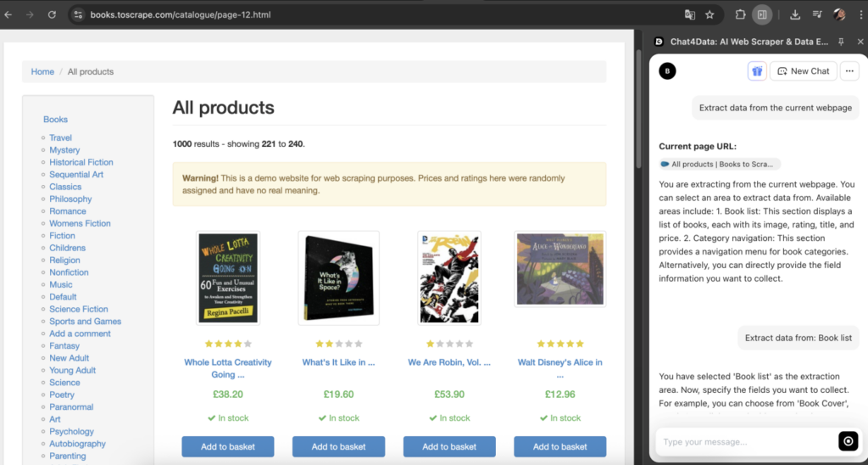Click the gift icon in Chat4Data panel
This screenshot has width=868, height=465.
[757, 71]
